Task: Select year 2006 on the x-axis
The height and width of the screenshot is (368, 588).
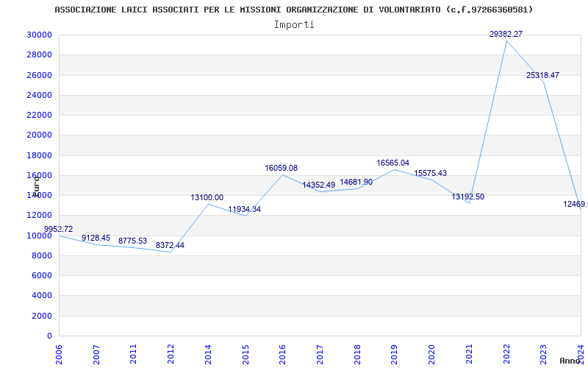Action: click(x=60, y=353)
